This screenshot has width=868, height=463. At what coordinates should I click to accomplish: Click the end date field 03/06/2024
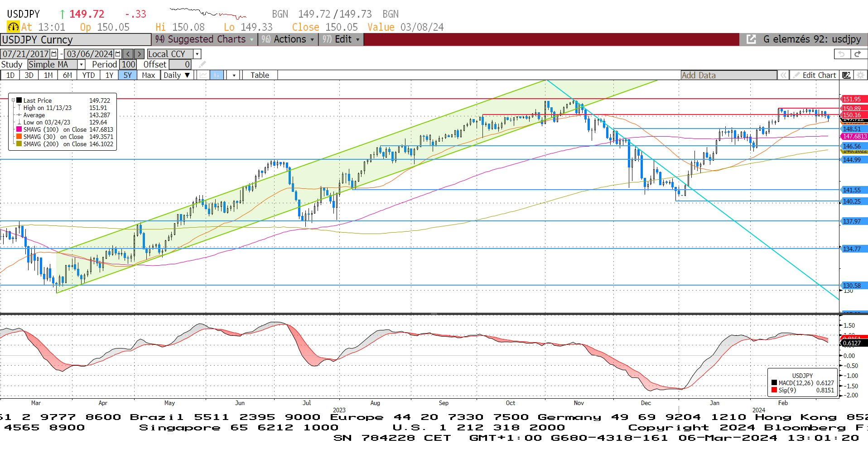pyautogui.click(x=90, y=54)
